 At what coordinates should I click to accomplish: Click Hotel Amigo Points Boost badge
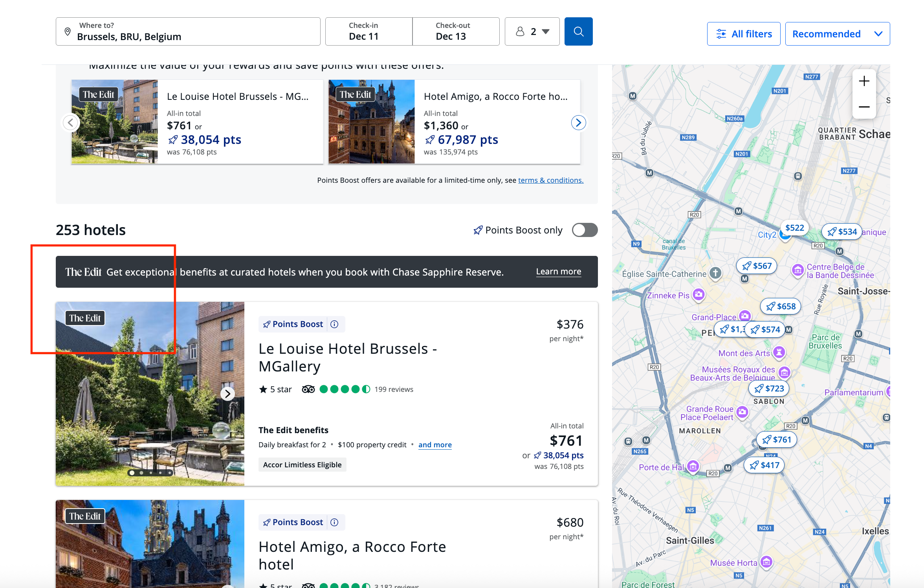point(293,522)
